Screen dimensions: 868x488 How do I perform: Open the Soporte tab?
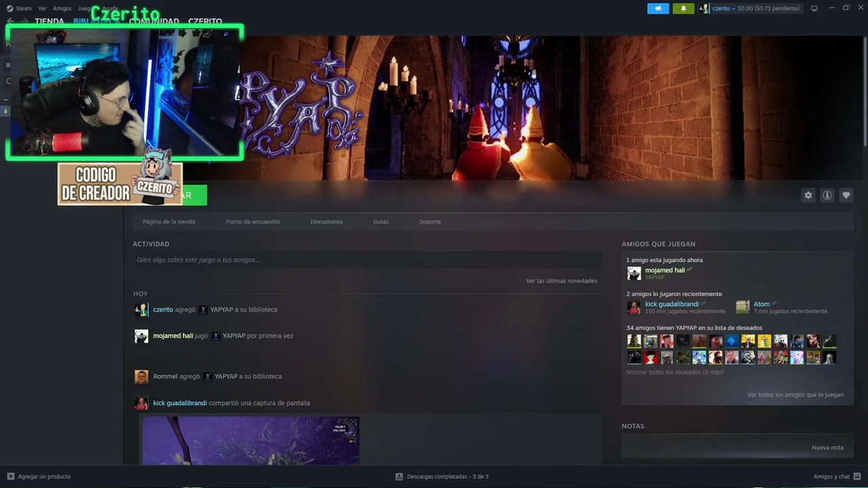tap(430, 222)
